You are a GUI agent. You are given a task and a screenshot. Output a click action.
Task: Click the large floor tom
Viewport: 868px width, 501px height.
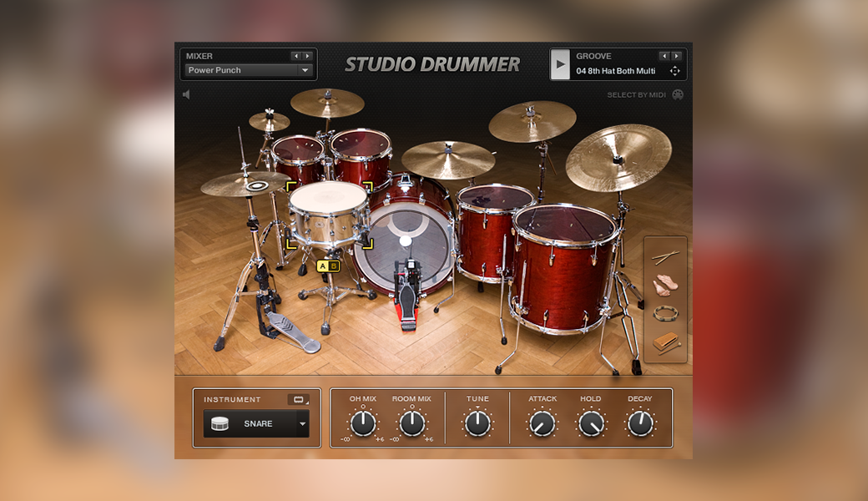point(565,269)
